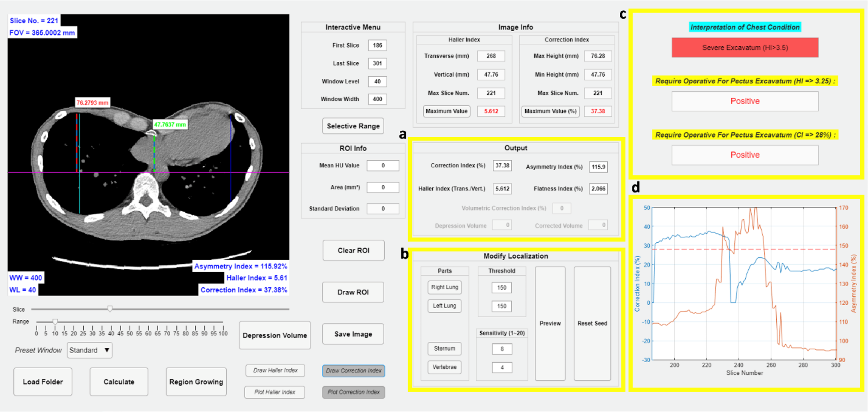Toggle the Draw Correction Index button
Screen dimensions: 868x412
[353, 371]
